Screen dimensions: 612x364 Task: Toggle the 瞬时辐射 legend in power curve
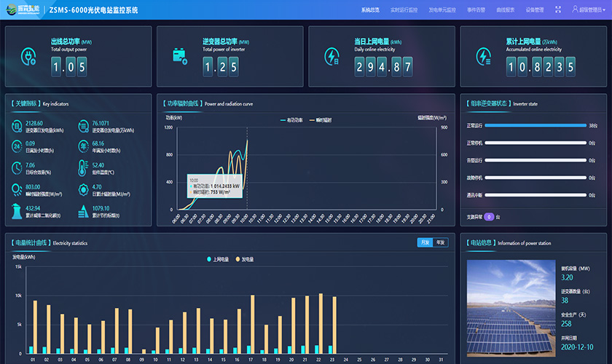click(x=321, y=119)
